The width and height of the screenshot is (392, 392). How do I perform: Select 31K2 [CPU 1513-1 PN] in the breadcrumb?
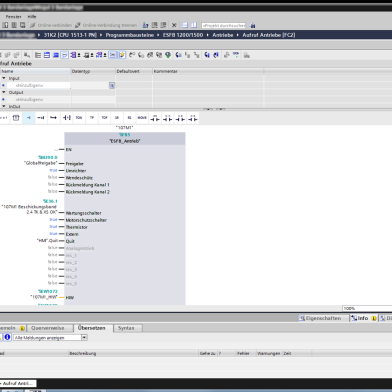[x=70, y=35]
